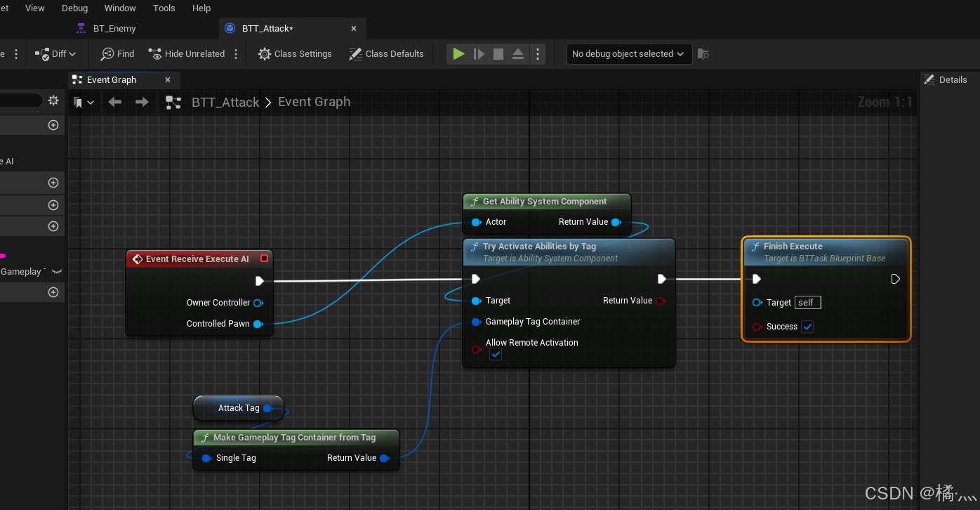The height and width of the screenshot is (510, 980).
Task: Open the Help menu
Action: (x=201, y=8)
